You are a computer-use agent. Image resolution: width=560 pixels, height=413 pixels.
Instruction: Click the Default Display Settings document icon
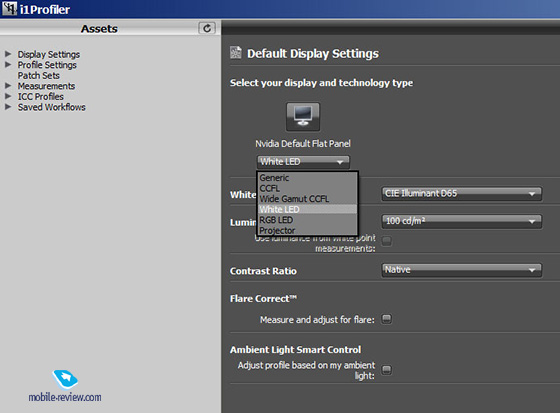[236, 53]
